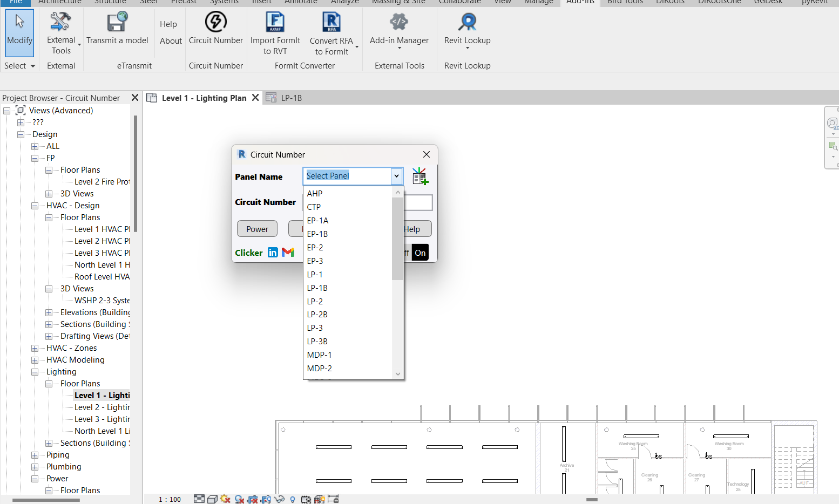Click the Power button in Circuit Number dialog
Image resolution: width=839 pixels, height=504 pixels.
pyautogui.click(x=257, y=229)
